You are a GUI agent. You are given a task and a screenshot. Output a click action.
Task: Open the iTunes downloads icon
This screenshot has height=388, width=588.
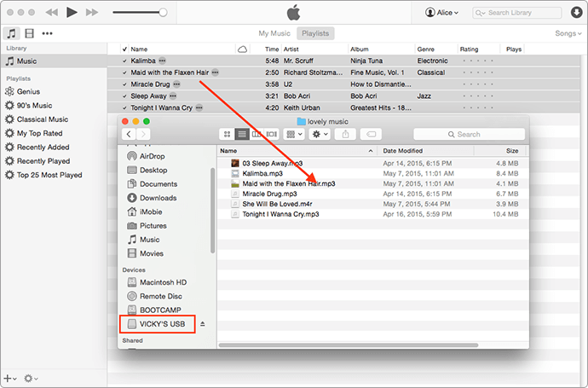pyautogui.click(x=576, y=13)
